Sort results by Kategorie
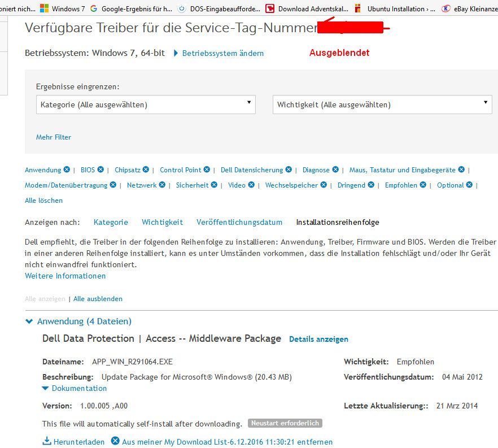The height and width of the screenshot is (448, 498). (111, 222)
